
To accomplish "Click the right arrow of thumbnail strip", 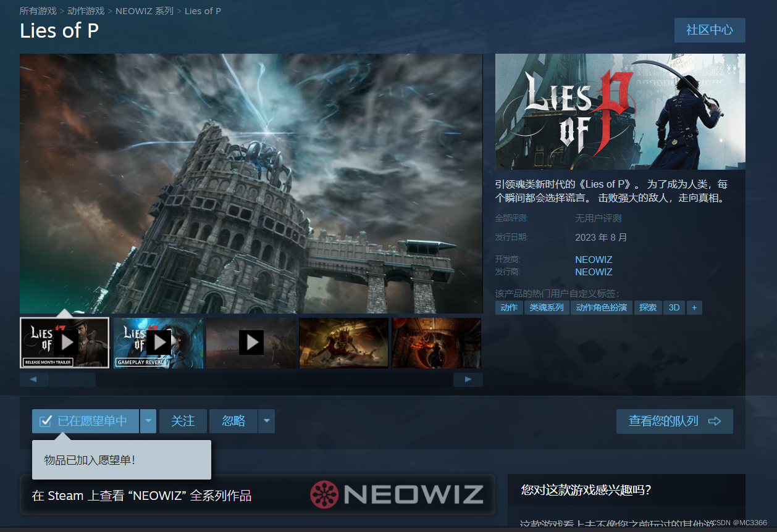I will click(x=468, y=380).
